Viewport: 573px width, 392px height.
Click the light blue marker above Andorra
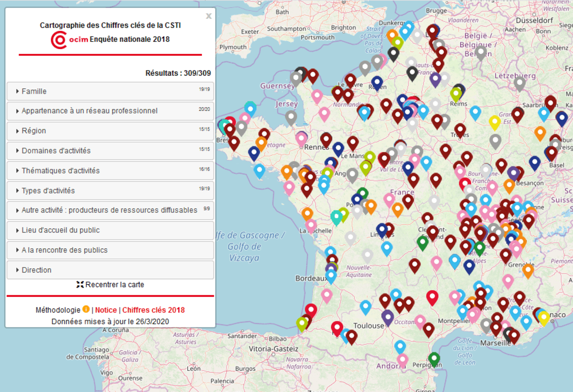click(x=400, y=347)
